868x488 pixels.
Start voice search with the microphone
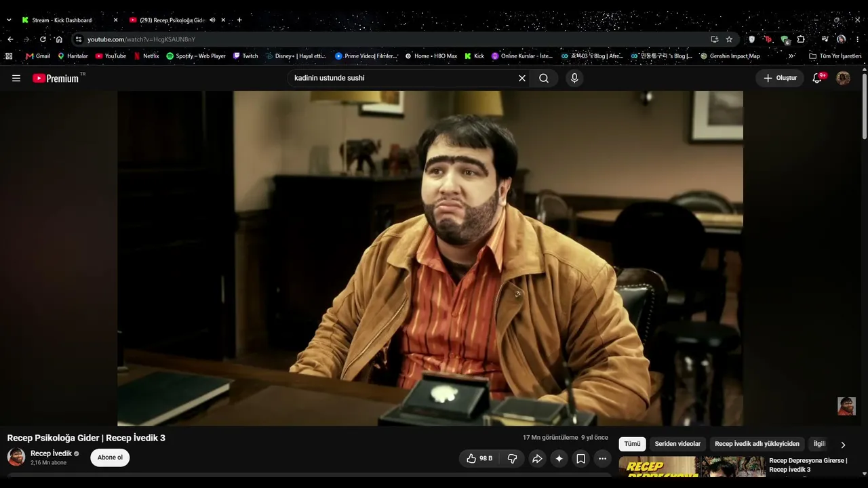pos(574,78)
